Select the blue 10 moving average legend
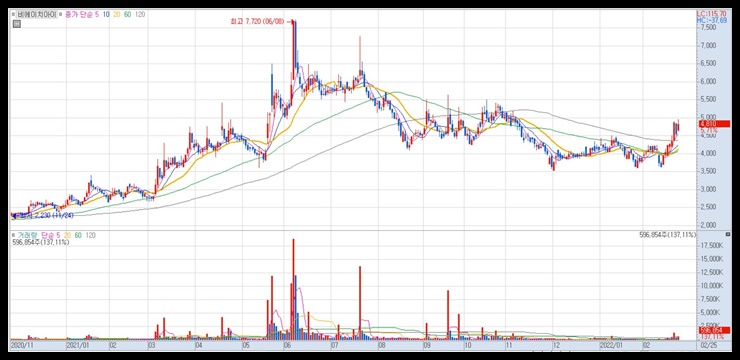740x360 pixels. click(106, 14)
